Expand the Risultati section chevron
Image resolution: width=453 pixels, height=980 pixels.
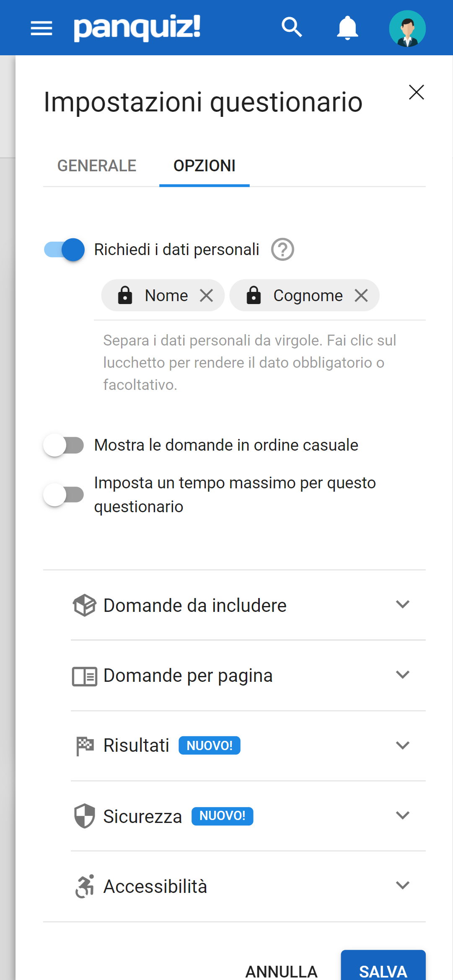[x=402, y=745]
